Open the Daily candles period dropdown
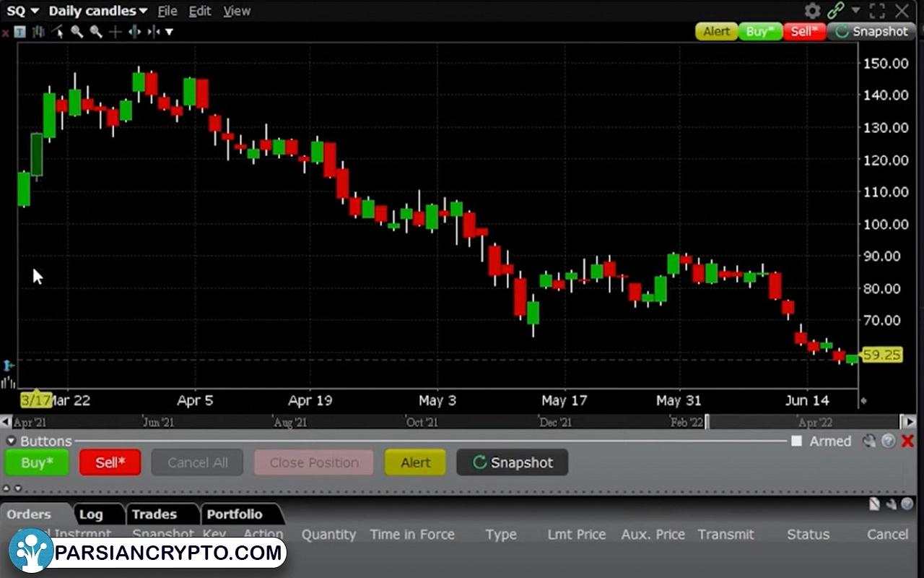924x578 pixels. click(x=97, y=11)
